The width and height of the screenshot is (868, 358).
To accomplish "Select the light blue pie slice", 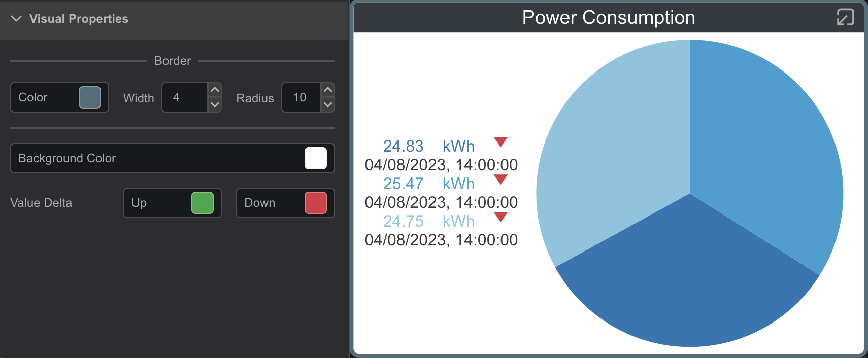I will (x=614, y=152).
